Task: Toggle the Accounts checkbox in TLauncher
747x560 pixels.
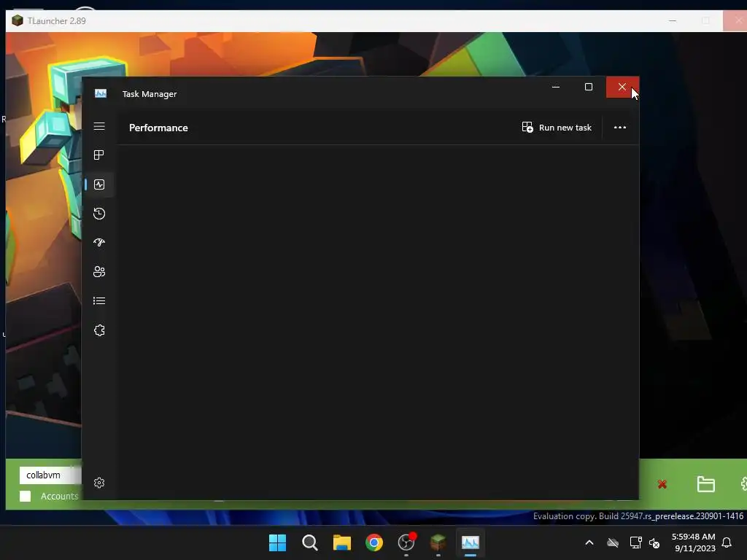Action: click(x=26, y=496)
